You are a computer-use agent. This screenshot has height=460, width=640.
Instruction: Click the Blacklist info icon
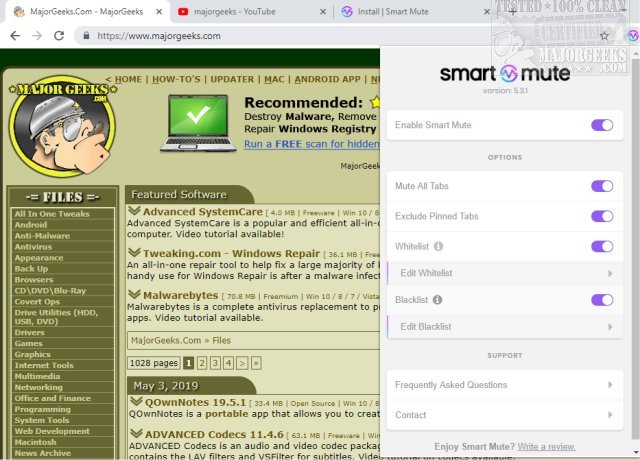click(x=438, y=300)
